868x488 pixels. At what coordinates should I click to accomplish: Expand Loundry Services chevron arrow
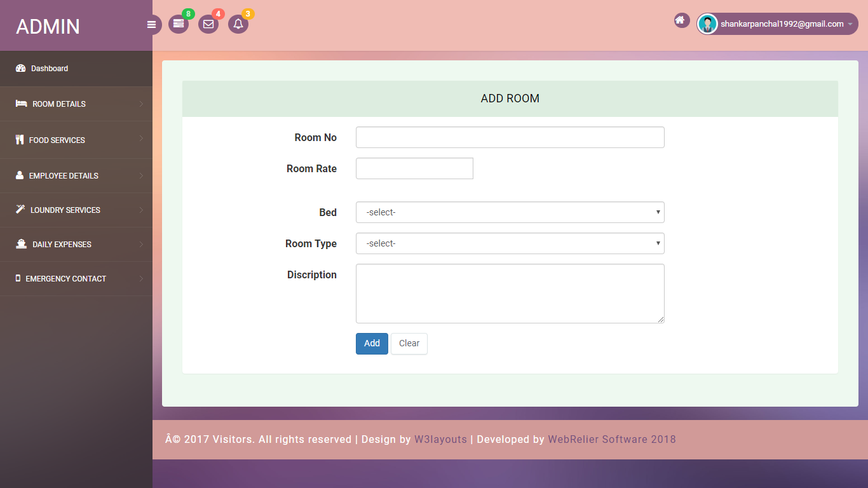[141, 210]
